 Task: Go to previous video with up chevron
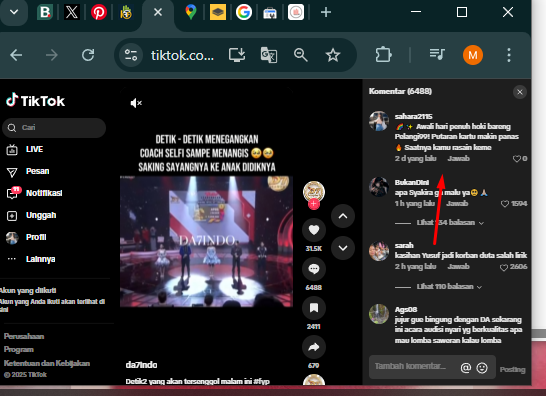coord(343,216)
